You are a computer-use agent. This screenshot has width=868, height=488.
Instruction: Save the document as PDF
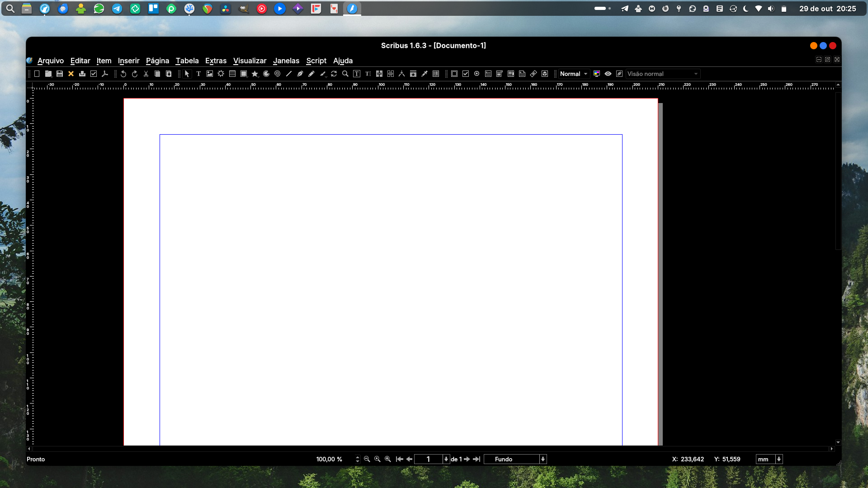(105, 74)
